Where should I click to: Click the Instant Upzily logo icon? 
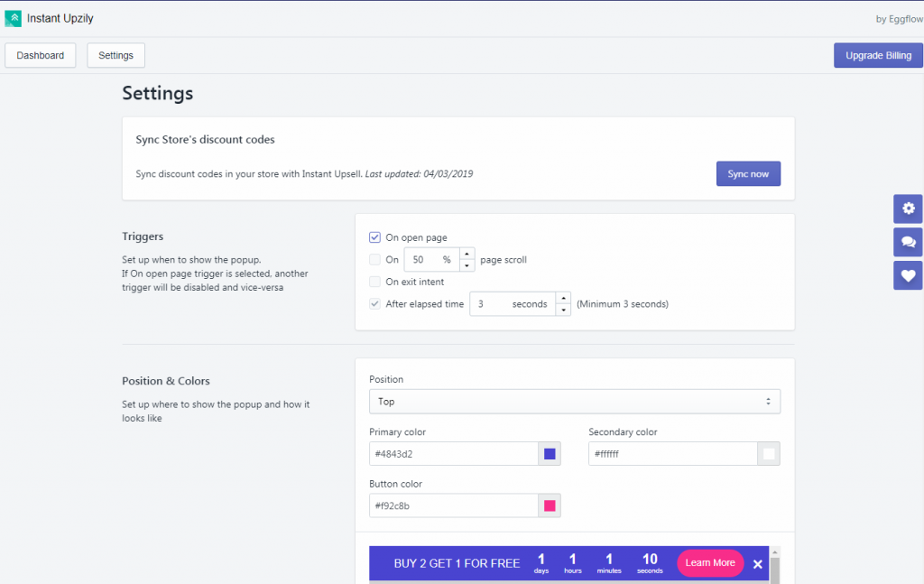[x=13, y=18]
